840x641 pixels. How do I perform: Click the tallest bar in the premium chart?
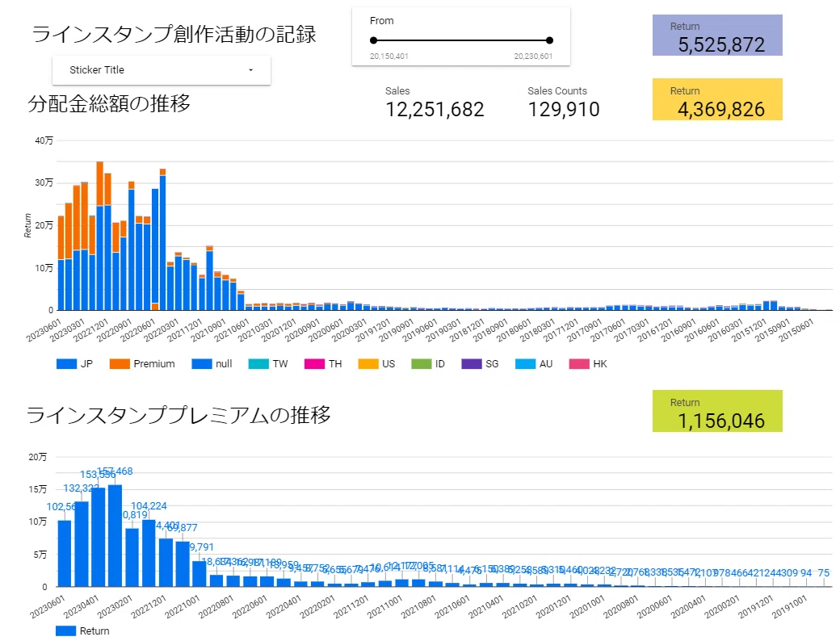[x=115, y=535]
